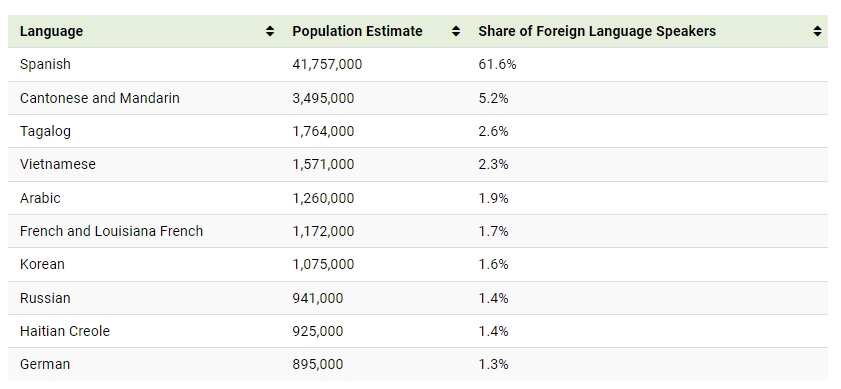Click Share of Foreign Language Speakers sort icon
The image size is (841, 389).
pyautogui.click(x=817, y=31)
